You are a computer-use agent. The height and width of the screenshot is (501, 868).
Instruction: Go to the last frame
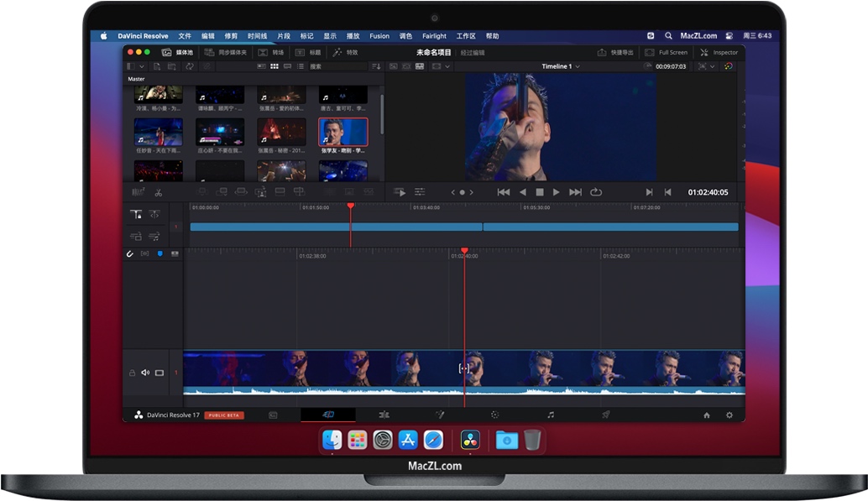point(576,192)
